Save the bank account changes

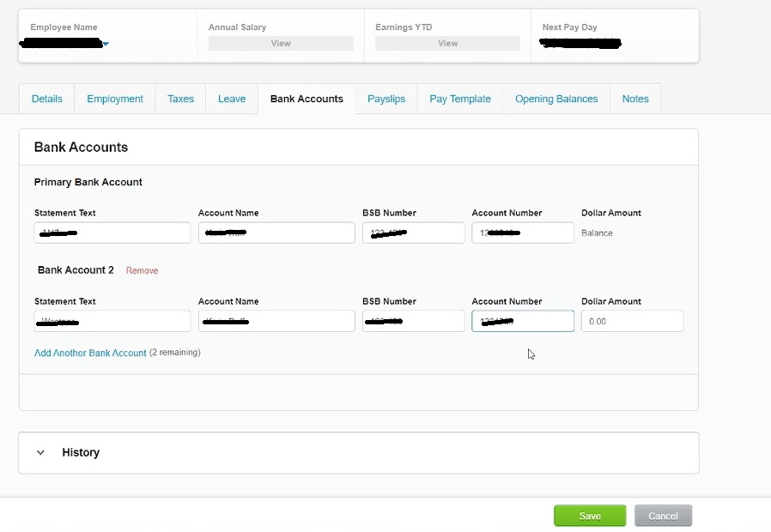pos(590,516)
